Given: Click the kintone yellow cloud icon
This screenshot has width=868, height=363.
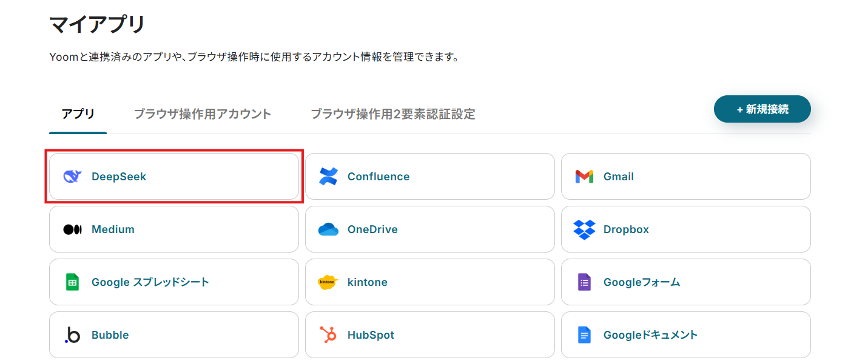Looking at the screenshot, I should click(x=328, y=282).
